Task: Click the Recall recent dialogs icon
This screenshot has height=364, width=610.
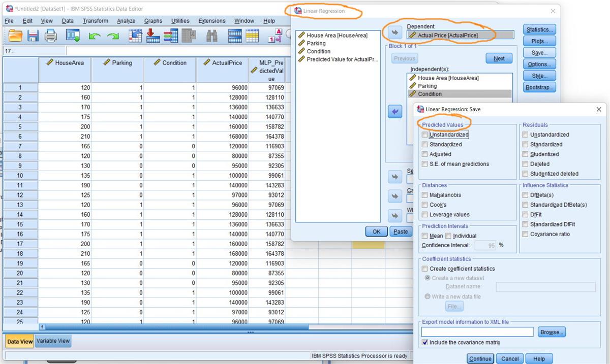Action: point(73,36)
